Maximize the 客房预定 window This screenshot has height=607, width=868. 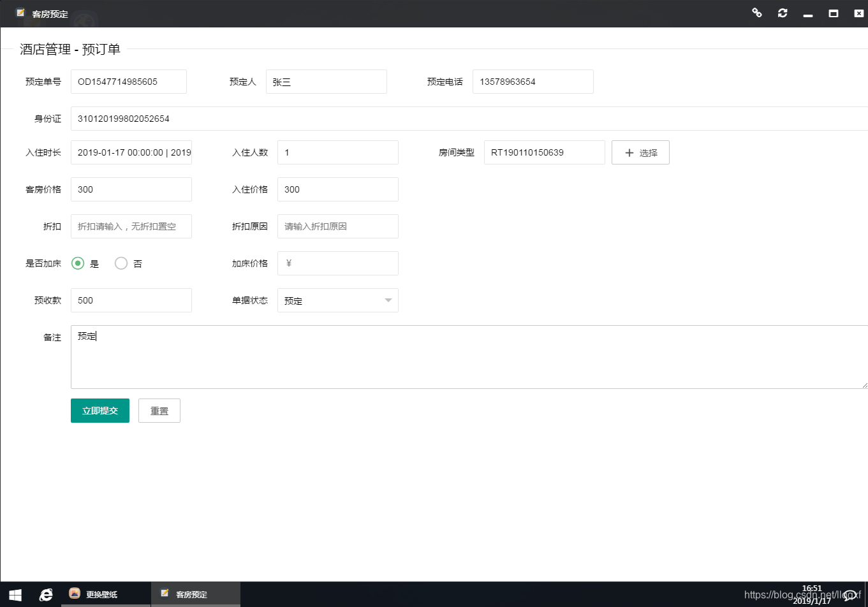click(833, 13)
